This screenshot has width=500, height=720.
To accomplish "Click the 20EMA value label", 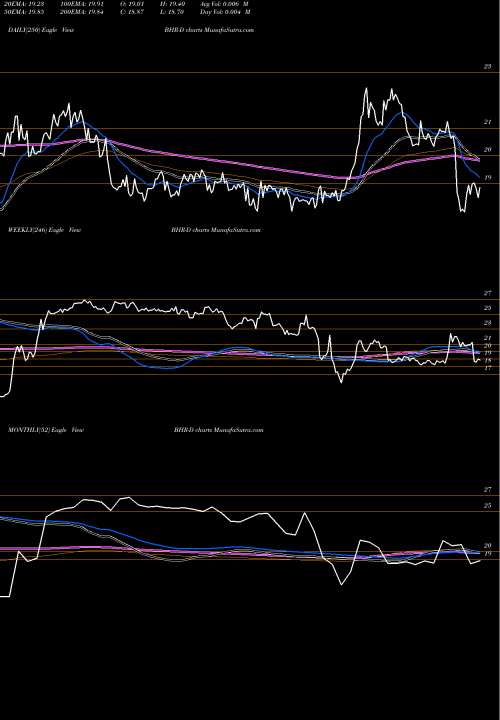I will 22,3.
